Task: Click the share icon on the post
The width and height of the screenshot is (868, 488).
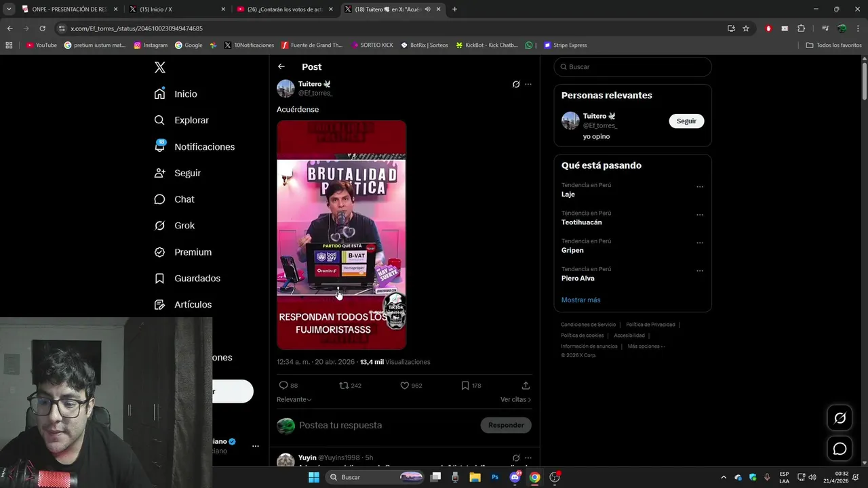Action: [526, 385]
